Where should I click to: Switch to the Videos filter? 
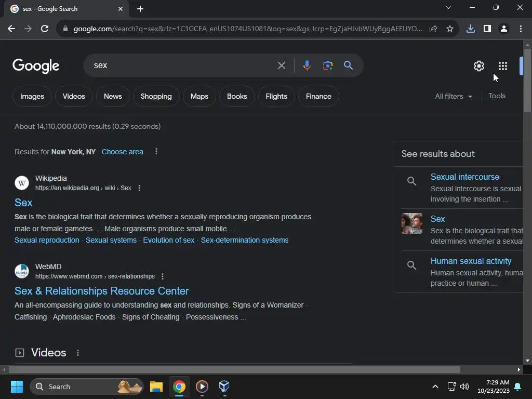[x=74, y=96]
